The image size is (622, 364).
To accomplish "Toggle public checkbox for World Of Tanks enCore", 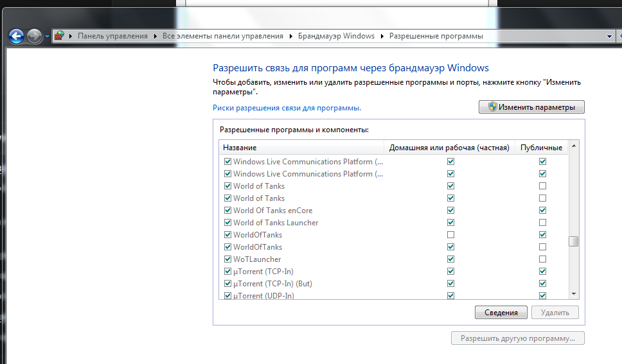I will pyautogui.click(x=543, y=210).
